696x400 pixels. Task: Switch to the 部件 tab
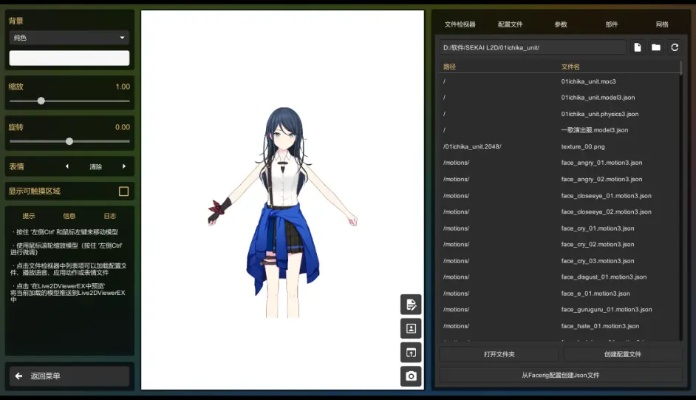[612, 24]
